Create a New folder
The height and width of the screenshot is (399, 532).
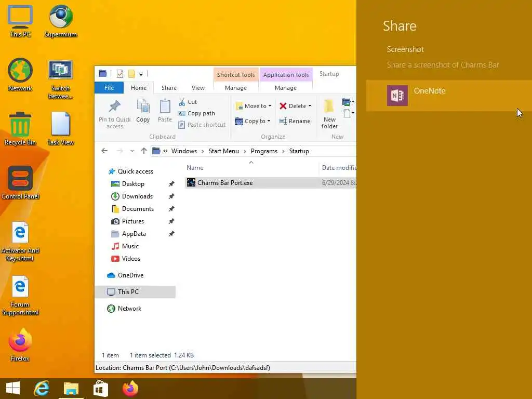coord(329,114)
